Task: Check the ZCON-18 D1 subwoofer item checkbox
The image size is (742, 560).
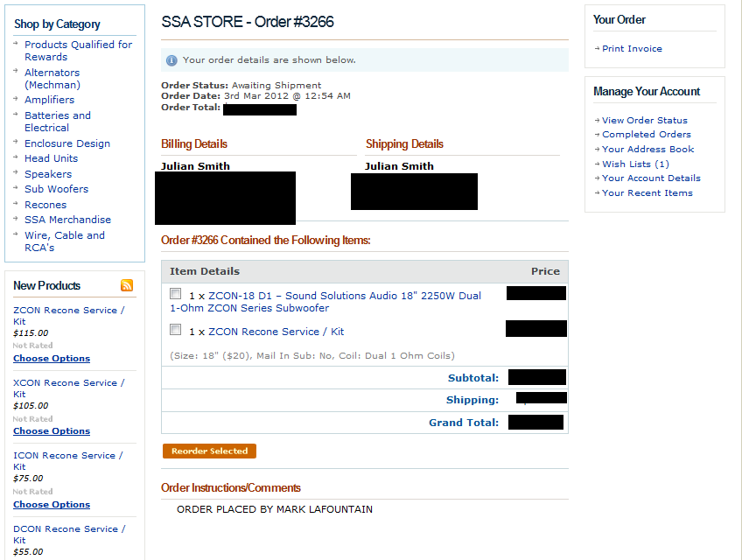Action: click(x=176, y=295)
